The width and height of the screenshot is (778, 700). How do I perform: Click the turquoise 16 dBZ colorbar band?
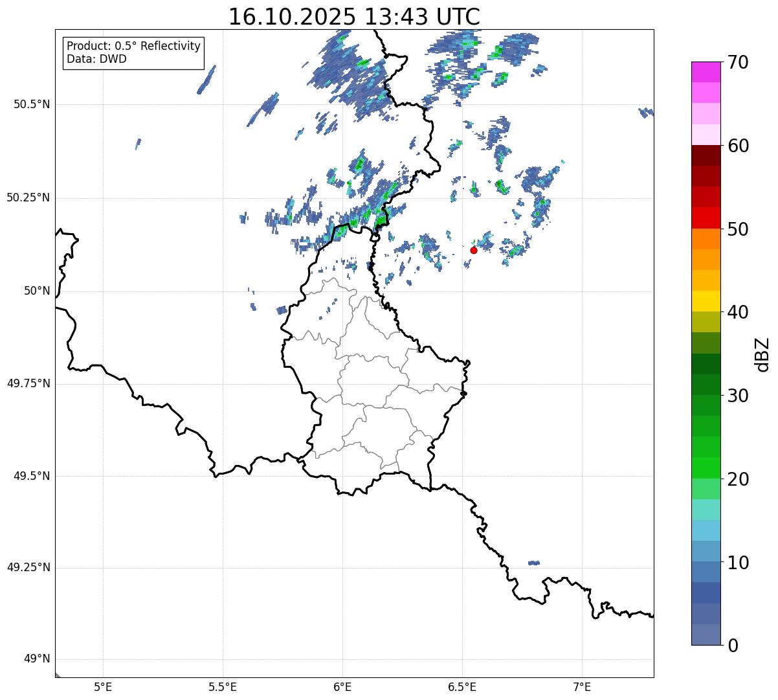[x=706, y=509]
